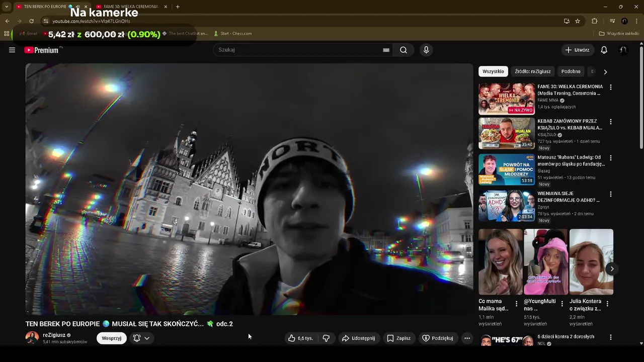Screen dimensions: 644x362
Task: View site information icon in address bar
Action: coord(46,21)
